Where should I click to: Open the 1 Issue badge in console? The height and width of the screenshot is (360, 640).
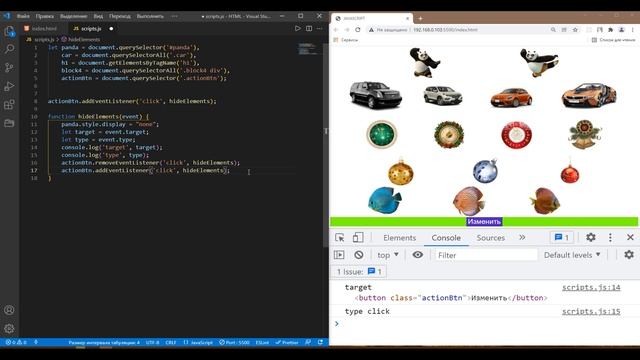point(359,271)
